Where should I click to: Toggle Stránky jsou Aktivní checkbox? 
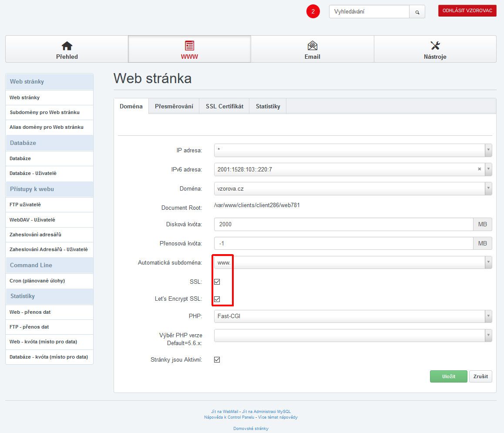tap(217, 360)
